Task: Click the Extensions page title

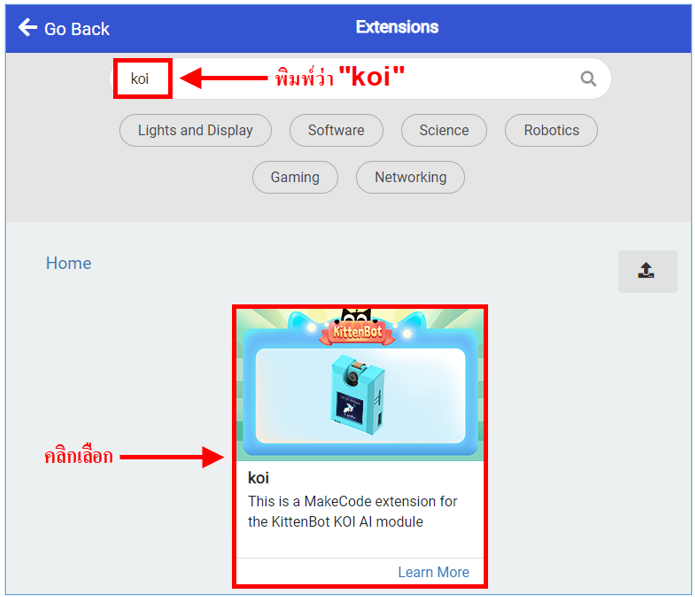Action: [x=397, y=27]
